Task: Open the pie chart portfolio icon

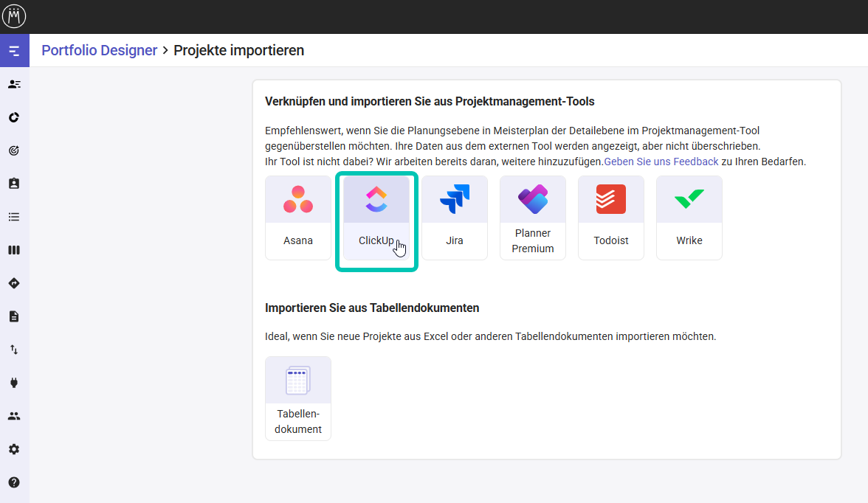Action: pyautogui.click(x=15, y=117)
